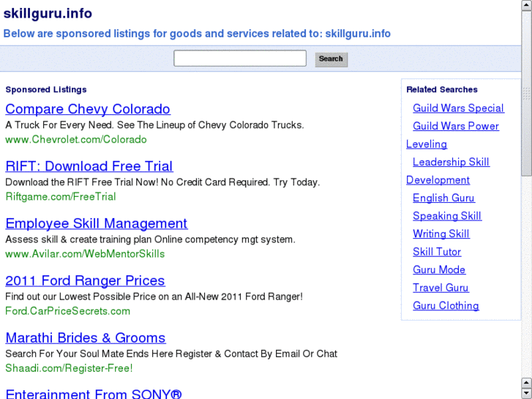Select Writing Skill related search
The image size is (532, 399).
(x=441, y=234)
